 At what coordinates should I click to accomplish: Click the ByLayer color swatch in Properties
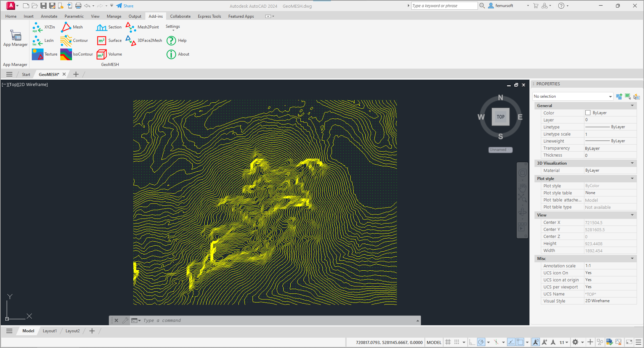(588, 113)
